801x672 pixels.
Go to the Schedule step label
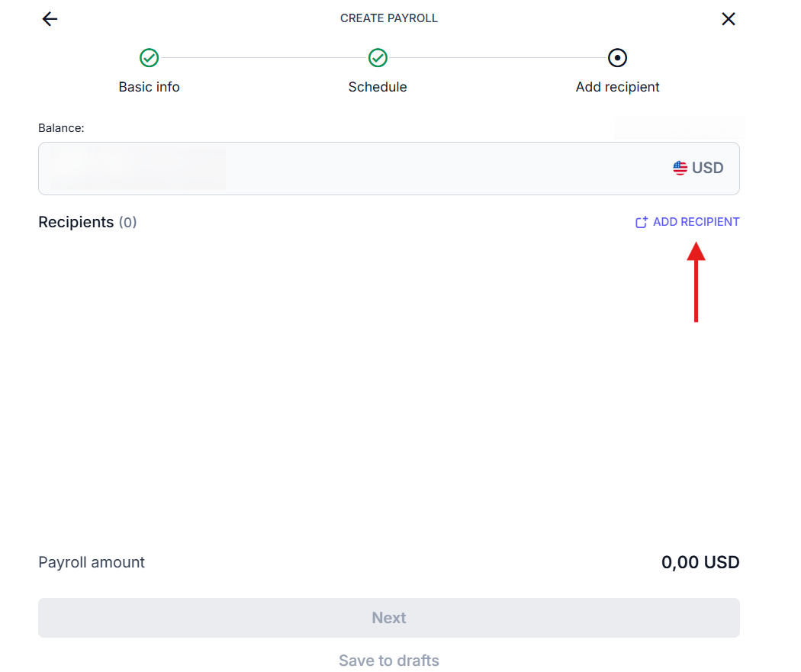click(x=378, y=87)
